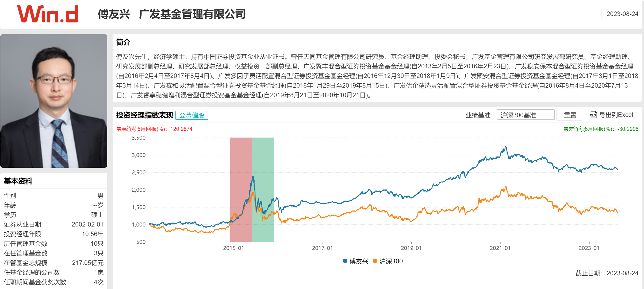Viewport: 644px width, 289px height.
Task: Click 导出到Excel link text
Action: coord(616,115)
